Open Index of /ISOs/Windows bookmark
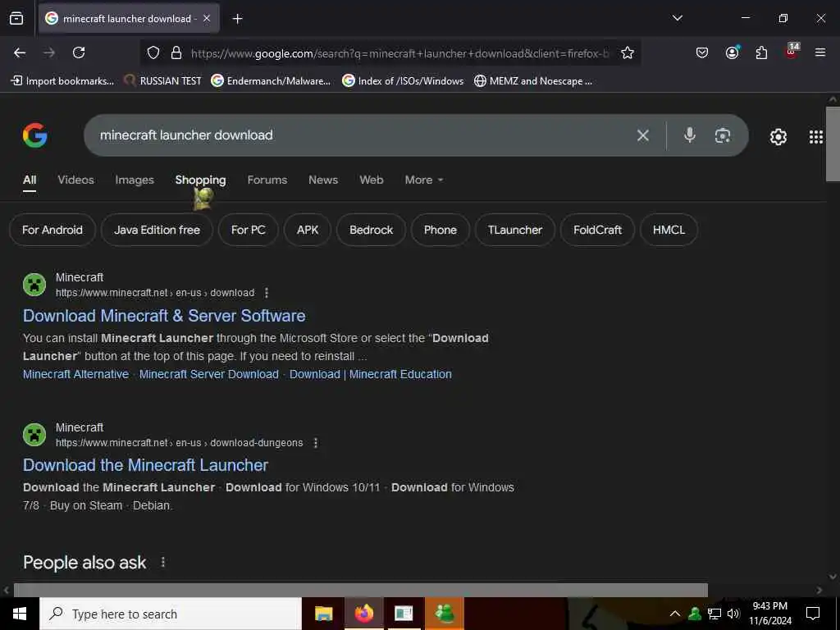Image resolution: width=840 pixels, height=630 pixels. point(403,81)
